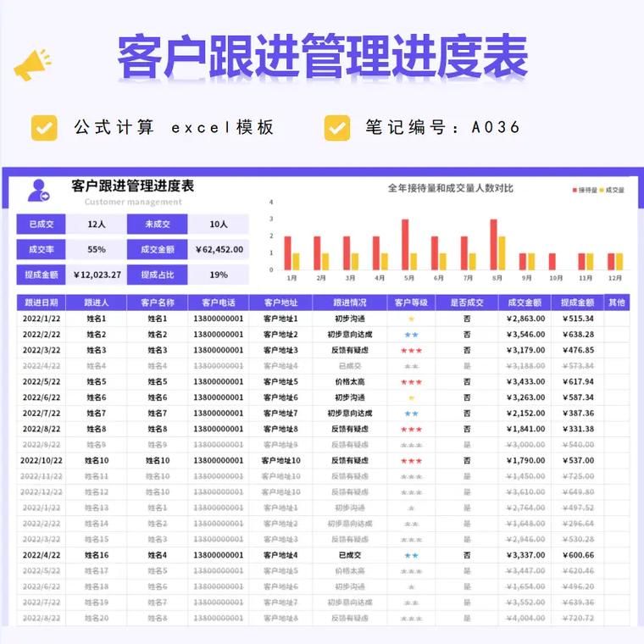Click the two blue stars in the 姓名16 row

coord(411,555)
